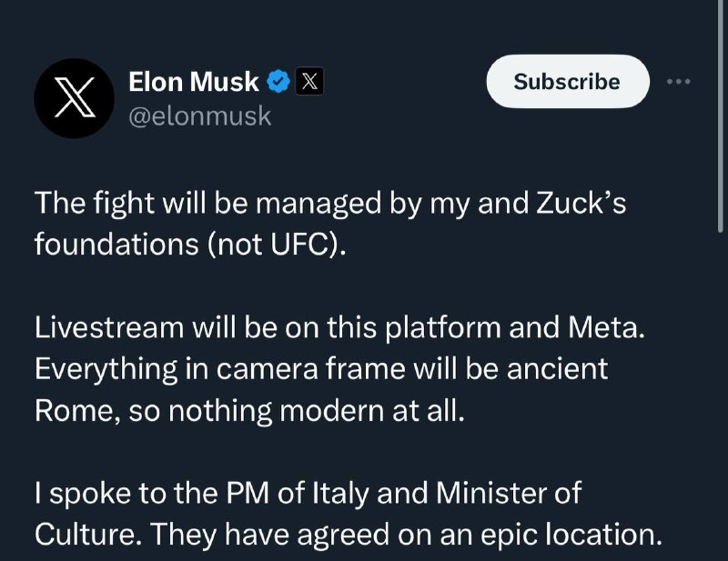Click the word "Zuck's" in the tweet

click(x=581, y=205)
